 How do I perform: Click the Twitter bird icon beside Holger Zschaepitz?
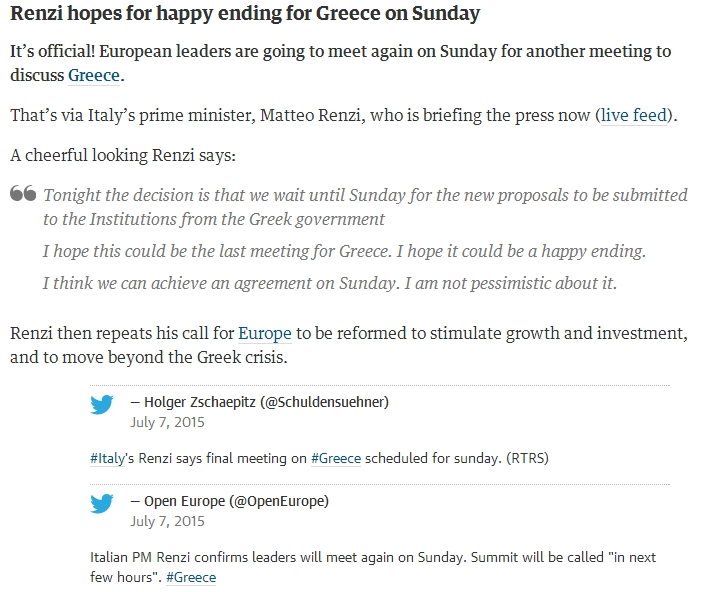point(101,405)
